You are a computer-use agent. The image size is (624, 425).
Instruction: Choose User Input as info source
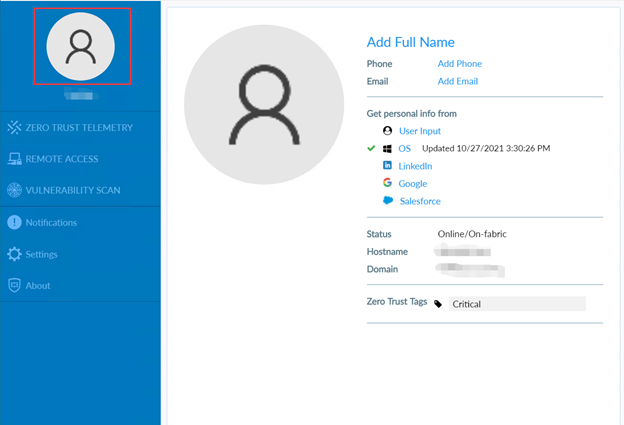click(x=420, y=131)
